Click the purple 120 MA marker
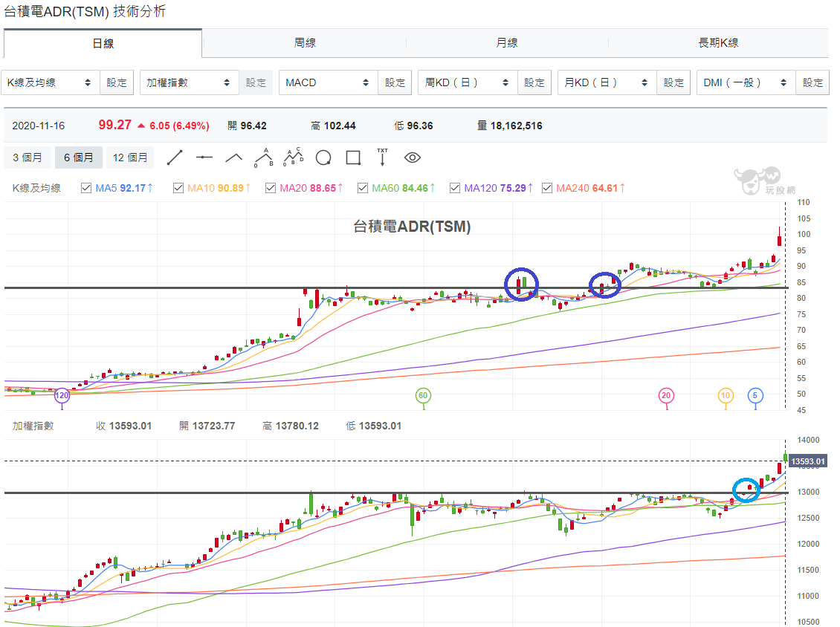 tap(62, 396)
